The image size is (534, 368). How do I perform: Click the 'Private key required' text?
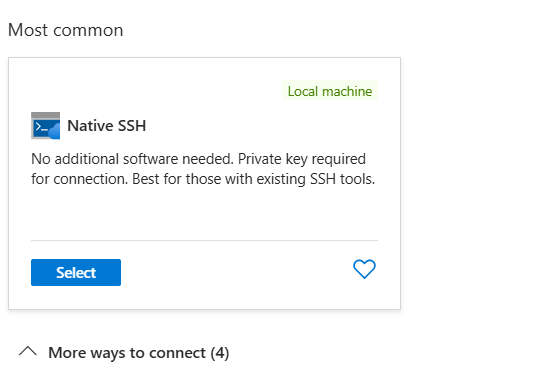(x=302, y=159)
